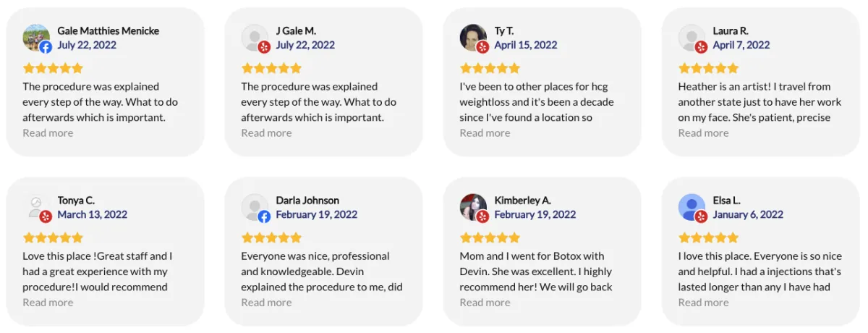
Task: Click Kimberley A.'s profile picture
Action: pos(473,207)
